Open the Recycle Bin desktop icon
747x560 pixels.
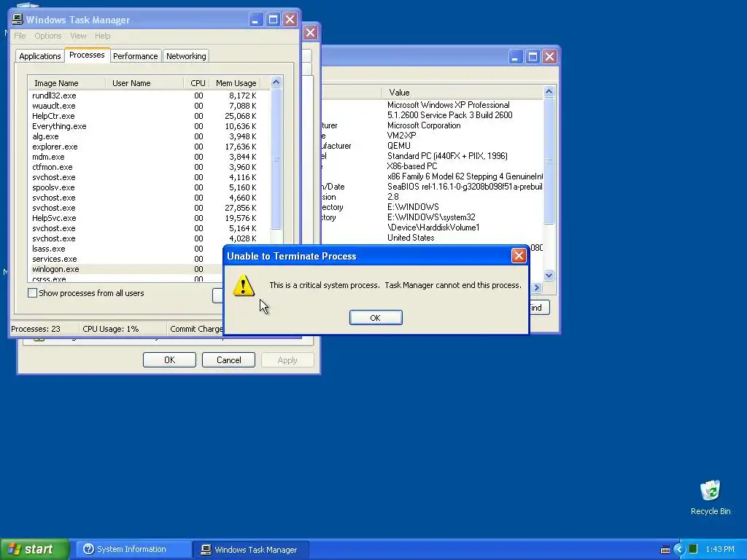(x=711, y=497)
